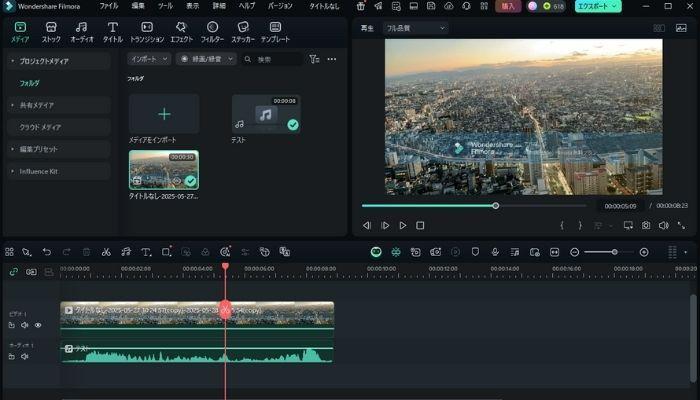Click the scissors split tool in timeline toolbar
Screen dimensions: 700x400
[x=106, y=252]
